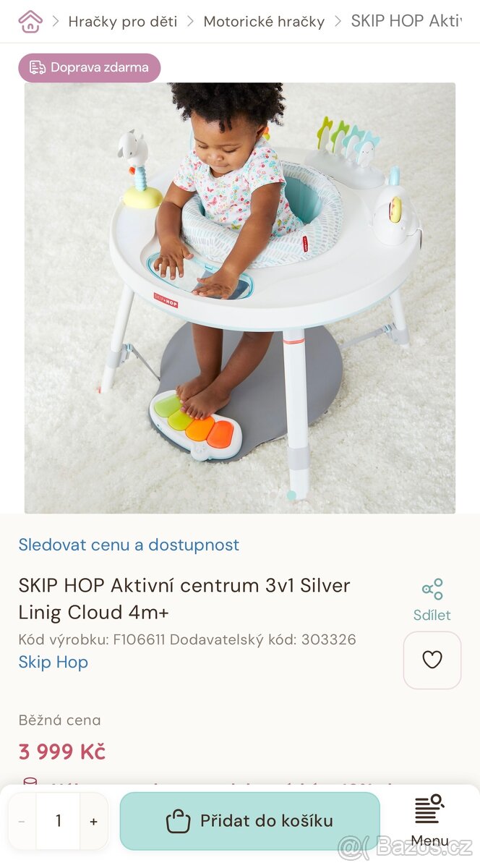The width and height of the screenshot is (480, 868).
Task: Open Hračky pro děti breadcrumb
Action: coord(123,22)
